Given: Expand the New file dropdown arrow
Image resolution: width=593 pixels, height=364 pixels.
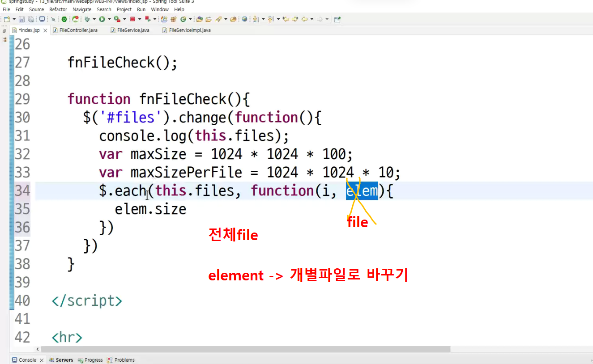Looking at the screenshot, I should pyautogui.click(x=14, y=19).
